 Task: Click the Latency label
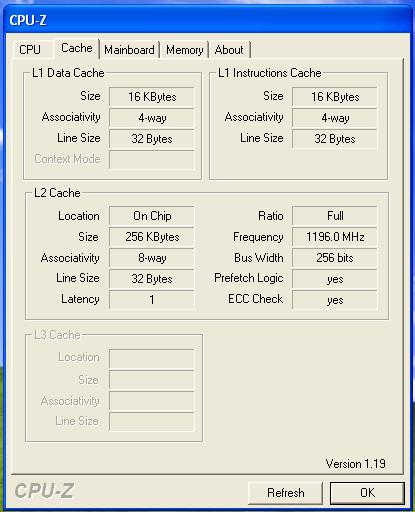coord(80,299)
